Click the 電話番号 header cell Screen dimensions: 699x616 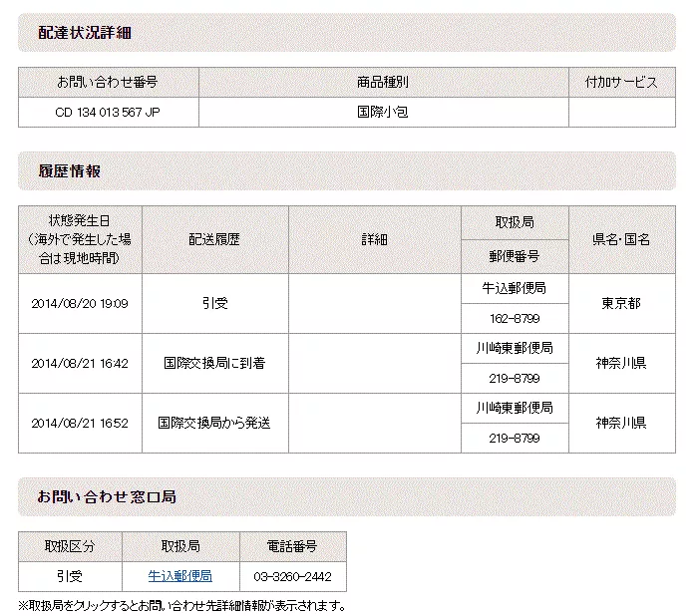tap(293, 546)
